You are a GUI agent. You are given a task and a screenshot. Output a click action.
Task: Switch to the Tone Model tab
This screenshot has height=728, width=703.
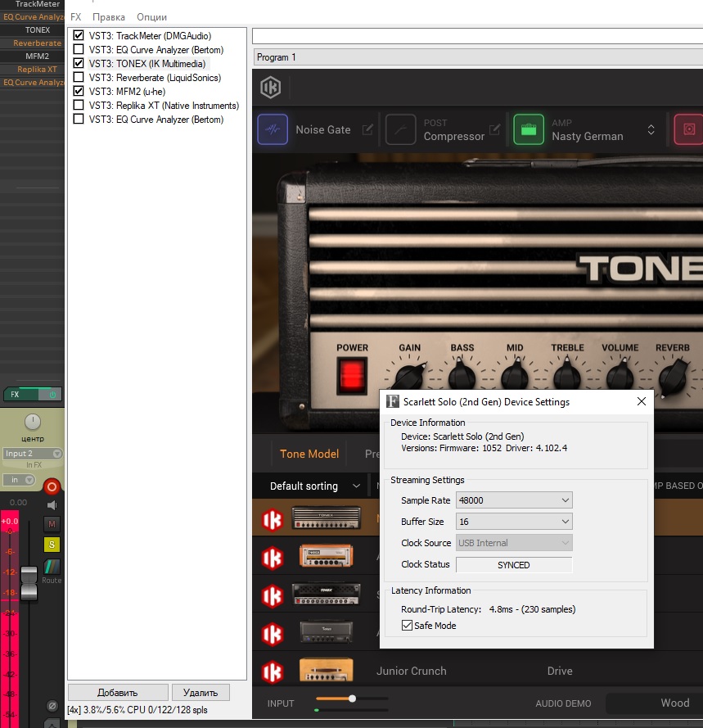pos(309,454)
